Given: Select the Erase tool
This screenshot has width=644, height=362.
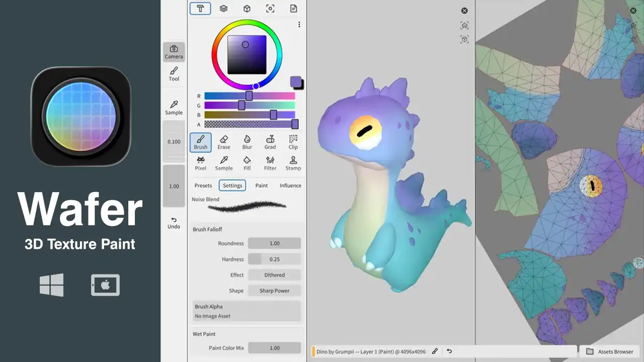Looking at the screenshot, I should click(x=224, y=142).
